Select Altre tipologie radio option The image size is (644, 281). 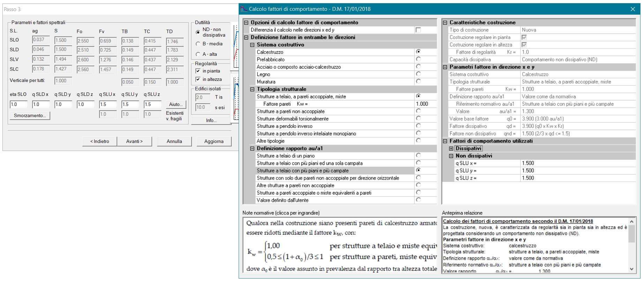pyautogui.click(x=418, y=140)
